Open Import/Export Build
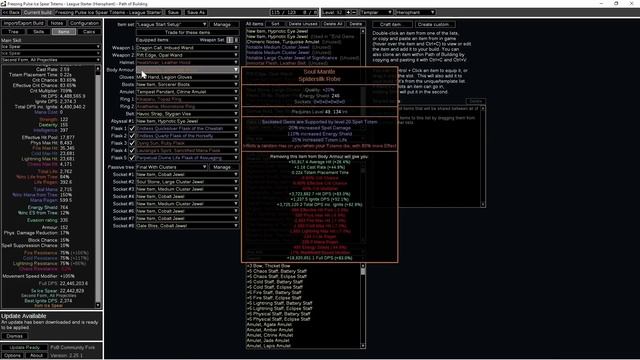The image size is (640, 360). [x=24, y=23]
